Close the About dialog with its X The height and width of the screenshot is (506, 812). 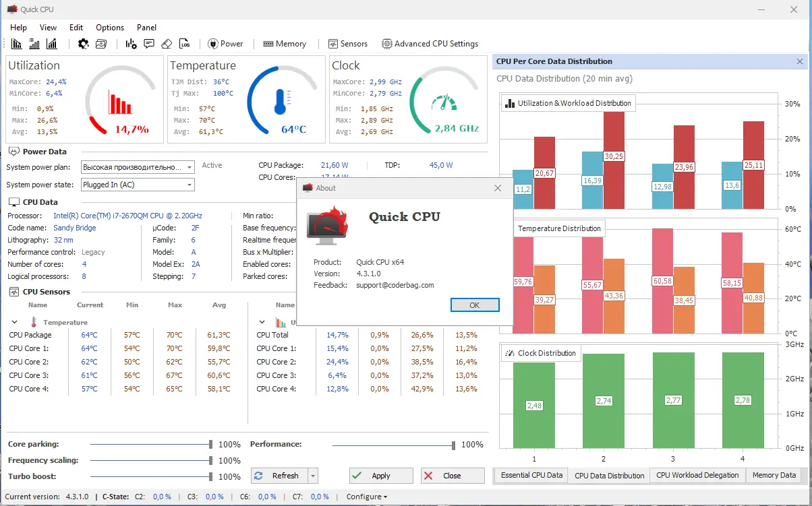tap(498, 188)
